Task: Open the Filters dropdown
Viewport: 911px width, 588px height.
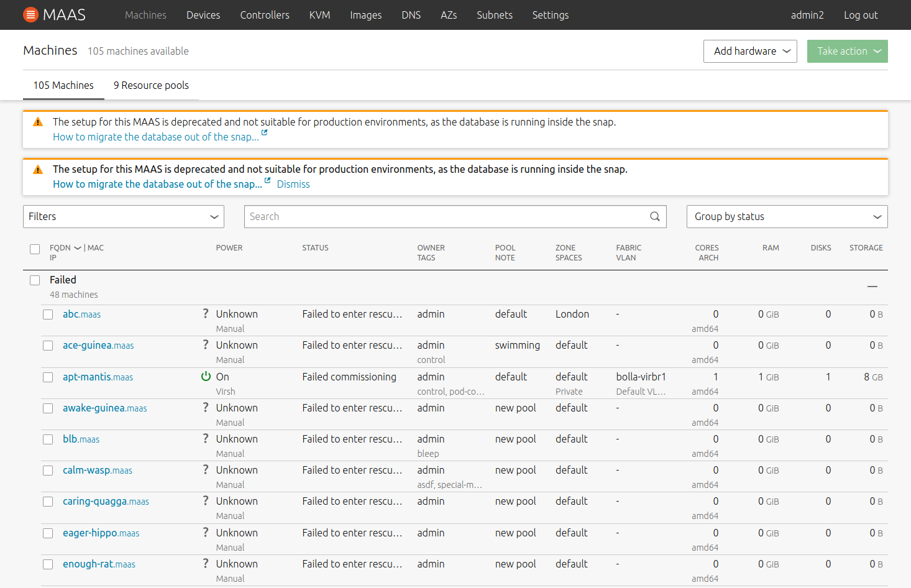Action: click(123, 216)
